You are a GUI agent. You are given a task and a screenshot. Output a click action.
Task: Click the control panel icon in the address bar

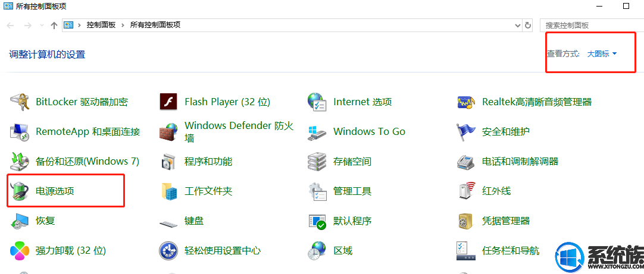pyautogui.click(x=68, y=25)
